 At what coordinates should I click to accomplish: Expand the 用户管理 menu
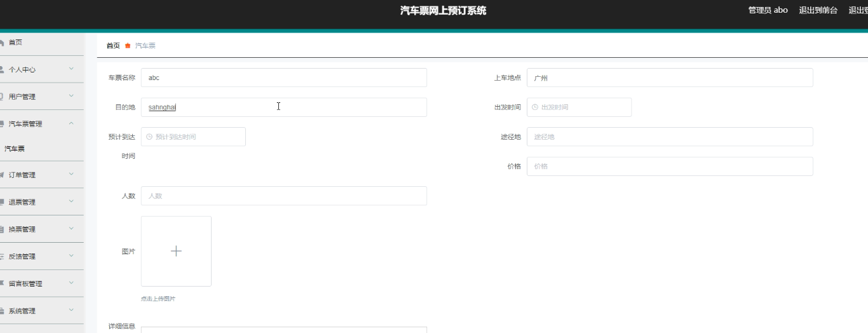click(42, 97)
